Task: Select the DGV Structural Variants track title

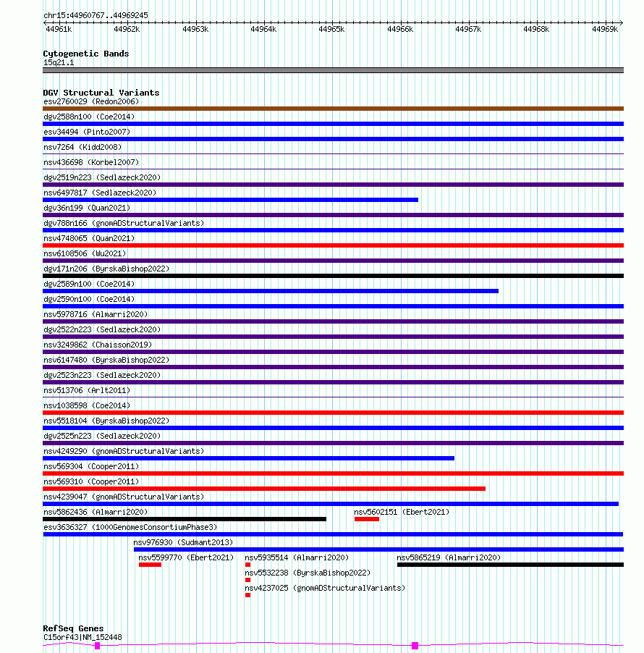Action: [101, 93]
